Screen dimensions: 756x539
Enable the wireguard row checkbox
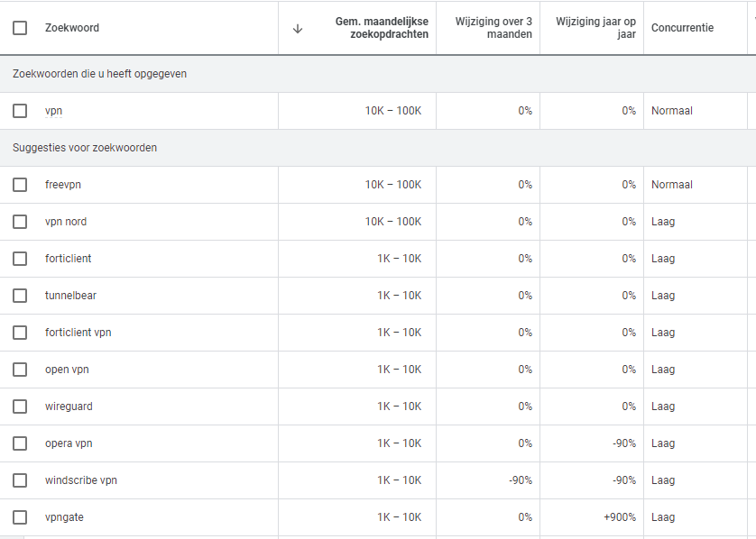tap(20, 407)
